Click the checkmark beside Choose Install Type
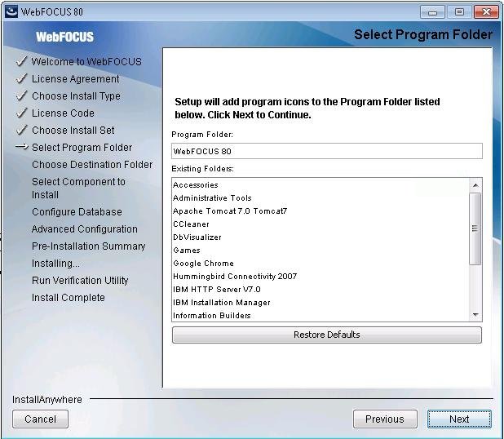504x439 pixels. [21, 95]
